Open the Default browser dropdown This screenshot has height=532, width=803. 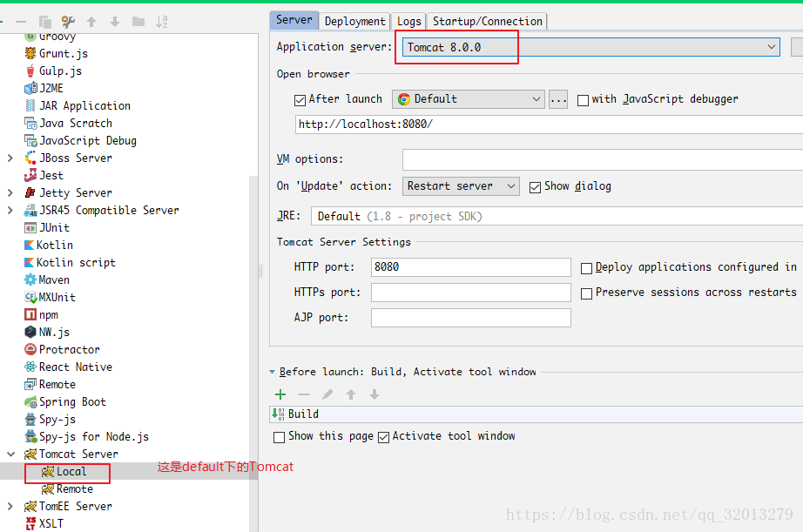(468, 98)
